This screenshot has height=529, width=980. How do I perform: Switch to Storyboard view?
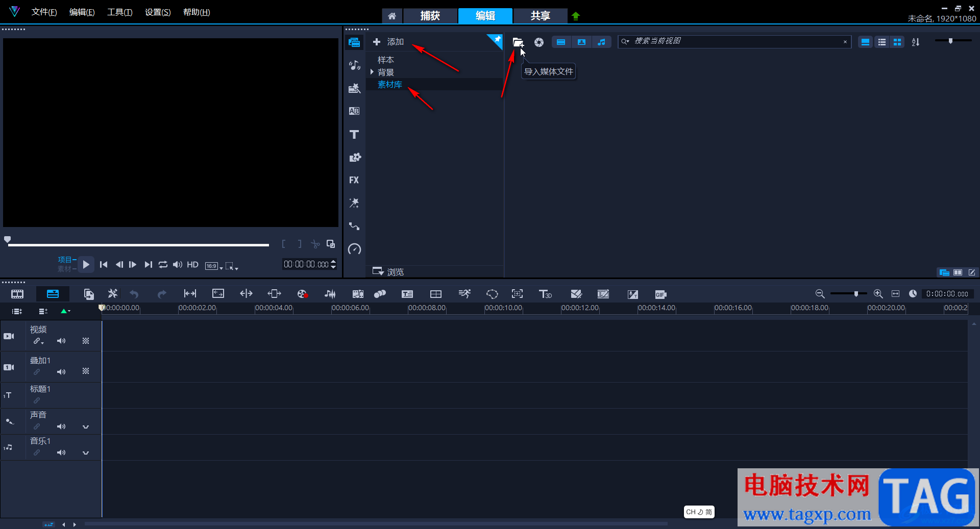(x=17, y=294)
